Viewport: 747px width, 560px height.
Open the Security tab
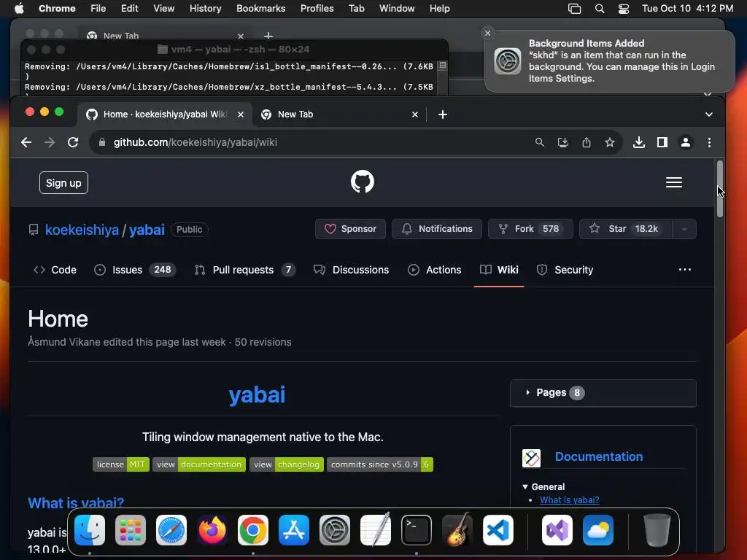coord(565,270)
